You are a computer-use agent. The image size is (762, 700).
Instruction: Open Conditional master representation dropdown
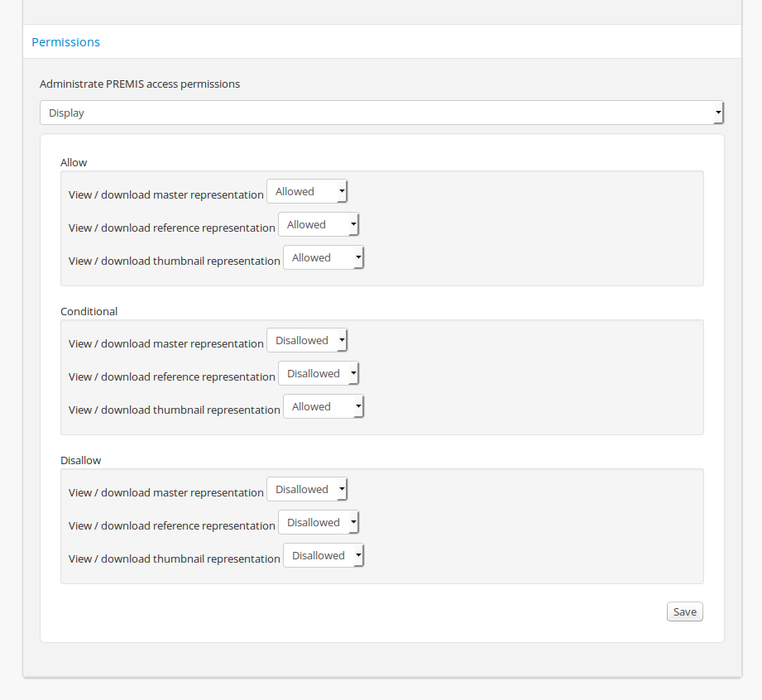(x=307, y=341)
